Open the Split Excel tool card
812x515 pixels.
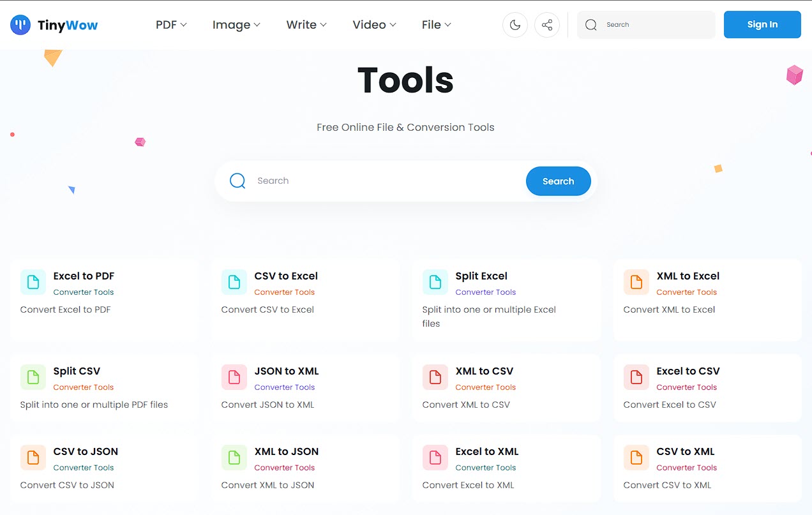click(506, 300)
